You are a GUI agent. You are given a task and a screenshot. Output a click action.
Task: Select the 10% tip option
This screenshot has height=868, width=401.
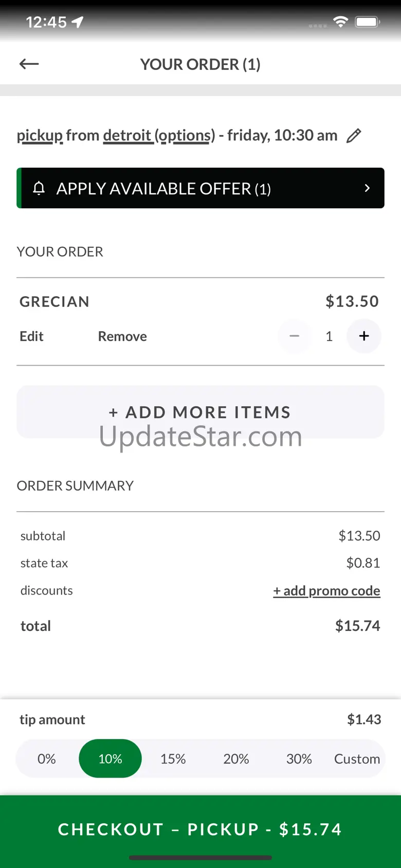click(110, 759)
